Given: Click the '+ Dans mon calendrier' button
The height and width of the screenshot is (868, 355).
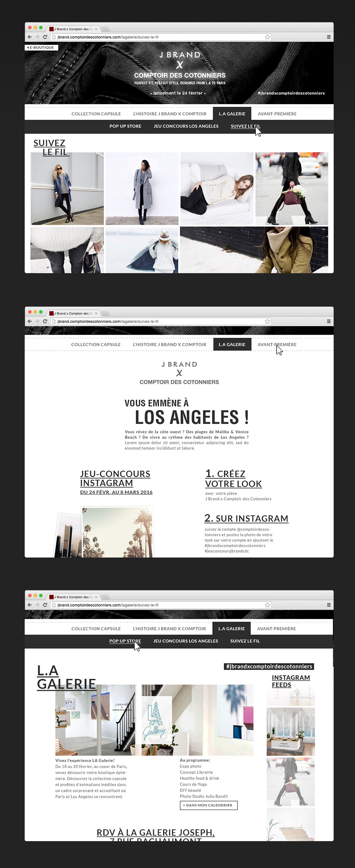Looking at the screenshot, I should point(209,805).
